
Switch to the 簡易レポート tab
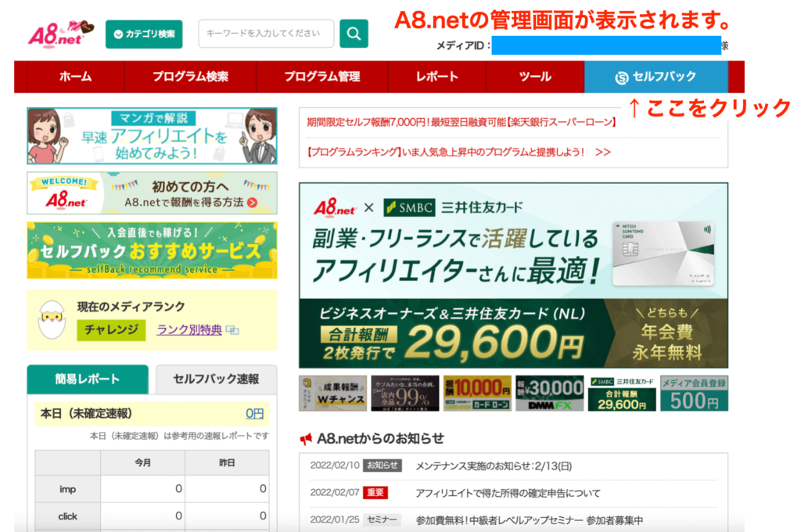coord(88,379)
